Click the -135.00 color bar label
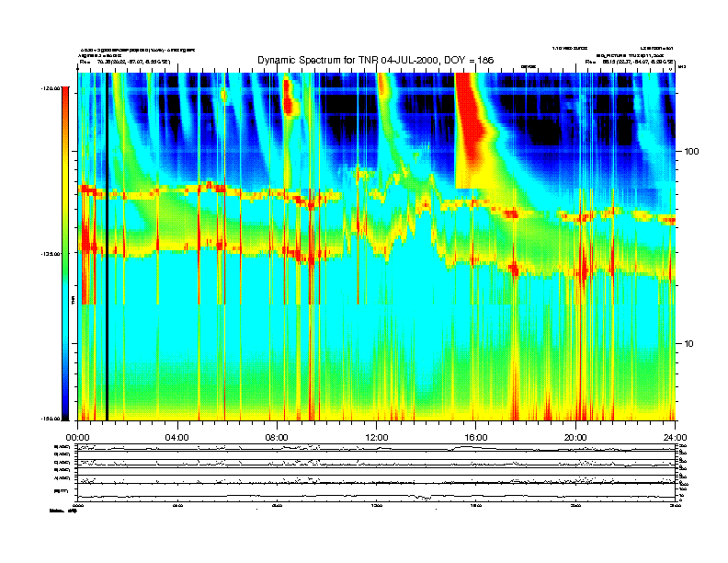728x563 pixels. (x=51, y=254)
